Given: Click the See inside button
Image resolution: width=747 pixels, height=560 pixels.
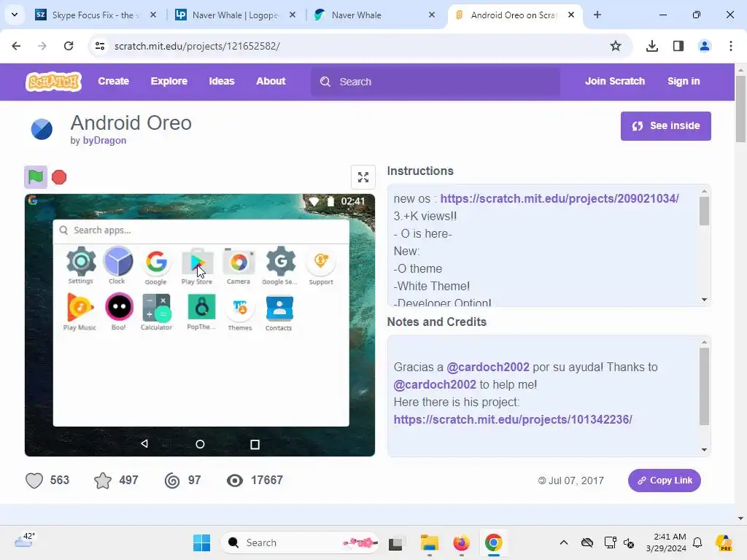Looking at the screenshot, I should click(x=665, y=126).
